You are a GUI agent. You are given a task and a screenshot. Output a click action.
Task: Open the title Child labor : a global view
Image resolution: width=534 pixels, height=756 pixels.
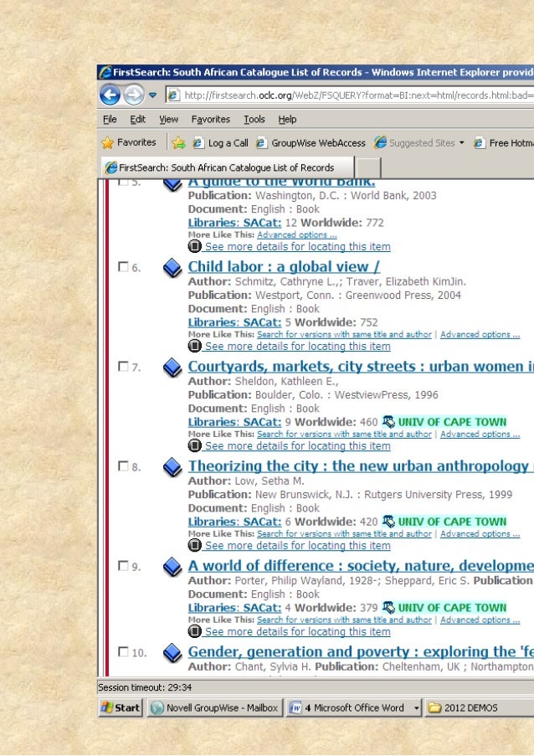click(x=284, y=266)
